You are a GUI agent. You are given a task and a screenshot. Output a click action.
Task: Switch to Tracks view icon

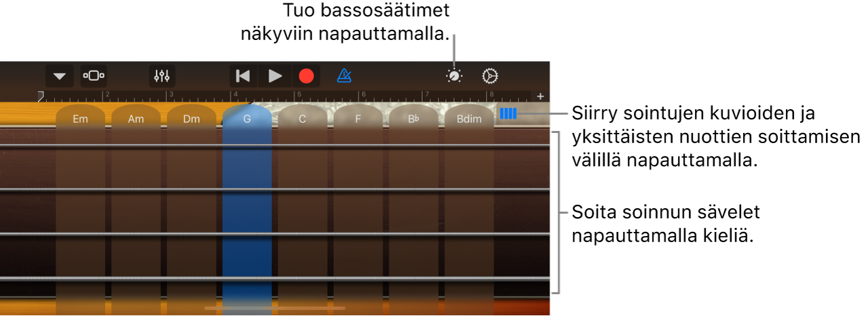click(x=94, y=76)
